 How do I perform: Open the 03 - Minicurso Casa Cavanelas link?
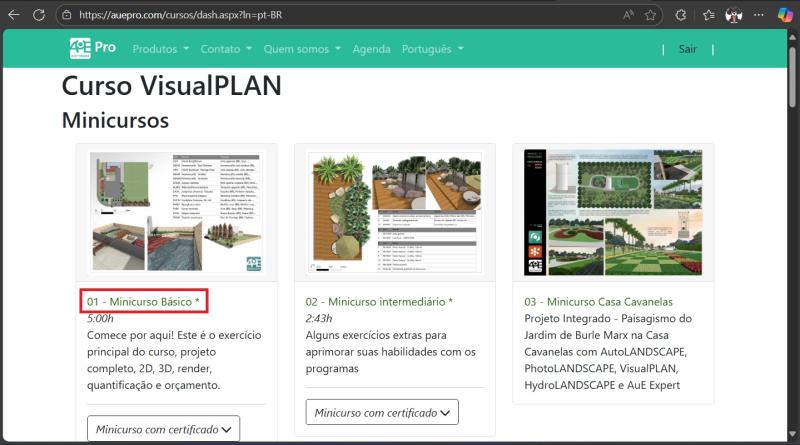click(598, 302)
